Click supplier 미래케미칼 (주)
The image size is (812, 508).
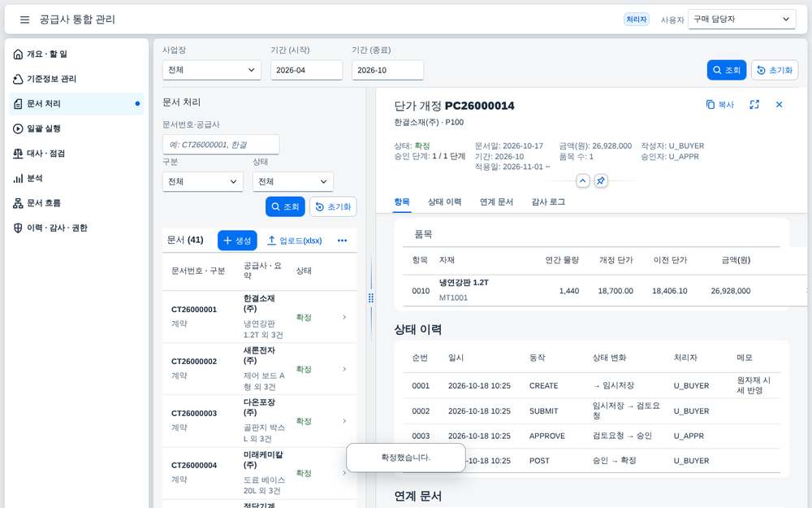(263, 459)
